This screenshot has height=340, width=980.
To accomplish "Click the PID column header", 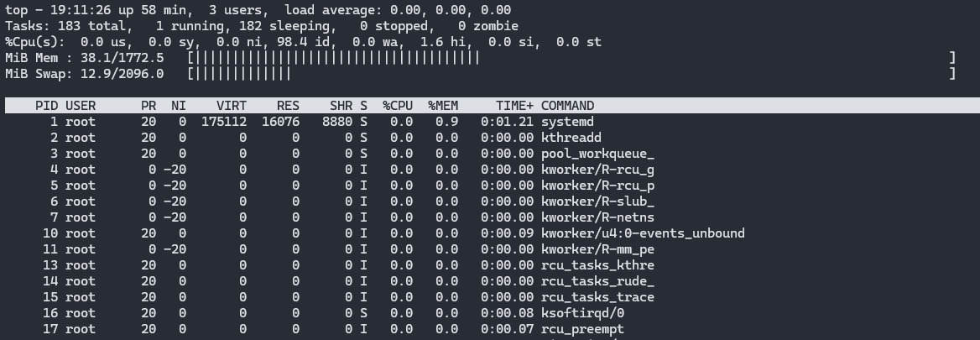I will (x=47, y=106).
